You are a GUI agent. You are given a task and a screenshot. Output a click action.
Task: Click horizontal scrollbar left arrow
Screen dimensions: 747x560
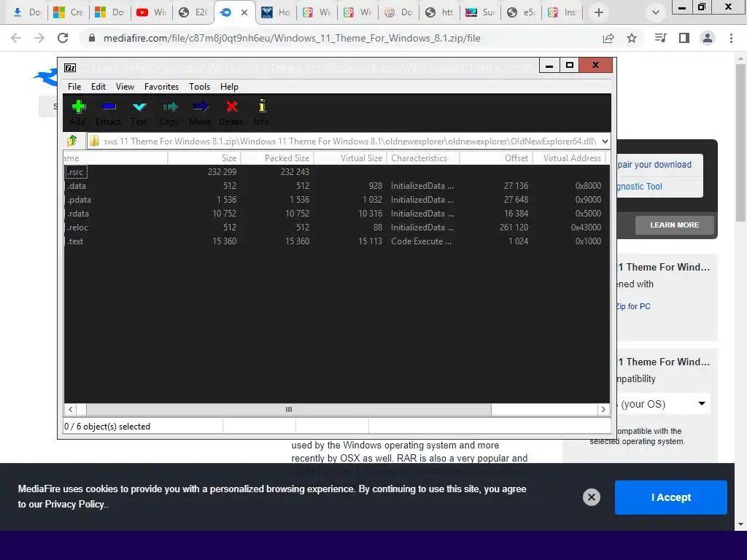[x=71, y=410]
